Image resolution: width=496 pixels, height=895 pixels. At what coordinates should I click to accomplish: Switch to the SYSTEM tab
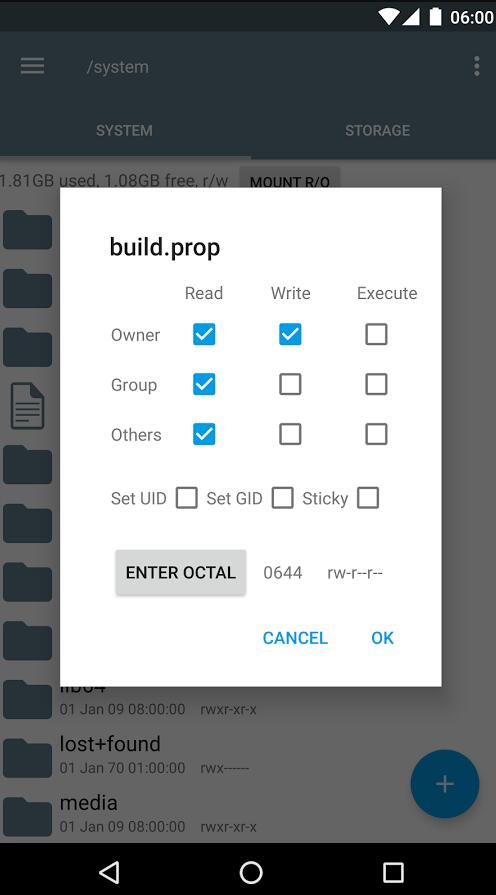pyautogui.click(x=124, y=130)
